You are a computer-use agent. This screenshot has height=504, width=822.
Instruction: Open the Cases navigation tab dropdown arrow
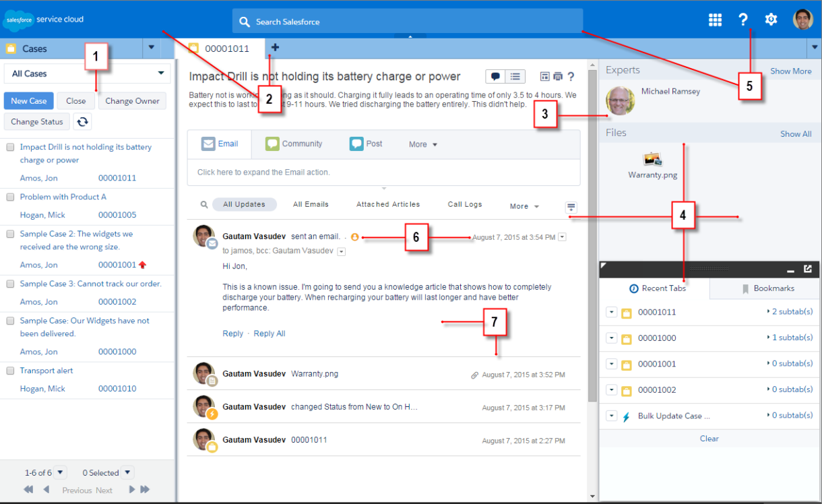(x=152, y=48)
